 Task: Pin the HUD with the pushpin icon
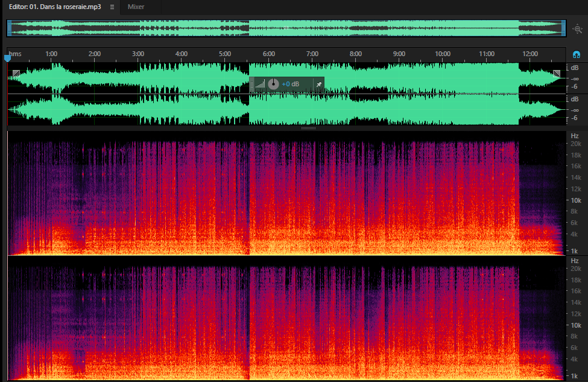tap(319, 84)
